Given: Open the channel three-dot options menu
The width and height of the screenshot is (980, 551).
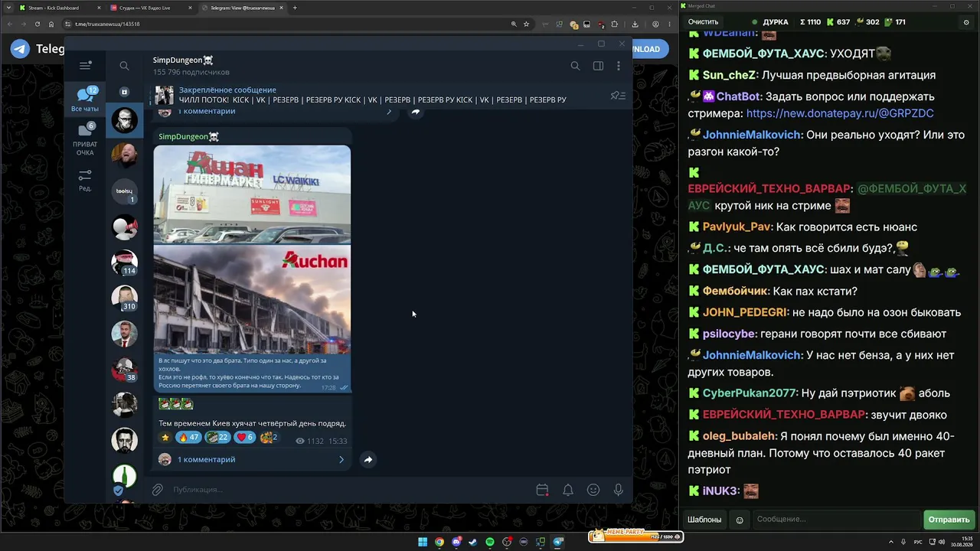Looking at the screenshot, I should click(x=619, y=66).
